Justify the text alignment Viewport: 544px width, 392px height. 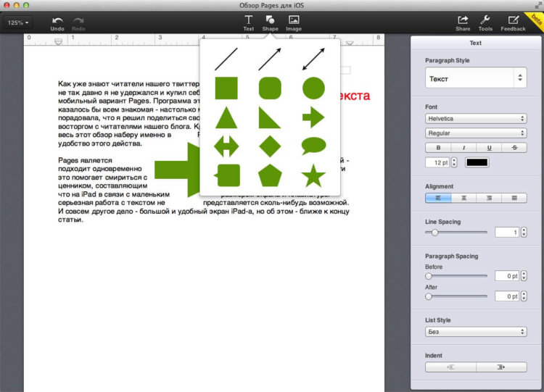514,198
